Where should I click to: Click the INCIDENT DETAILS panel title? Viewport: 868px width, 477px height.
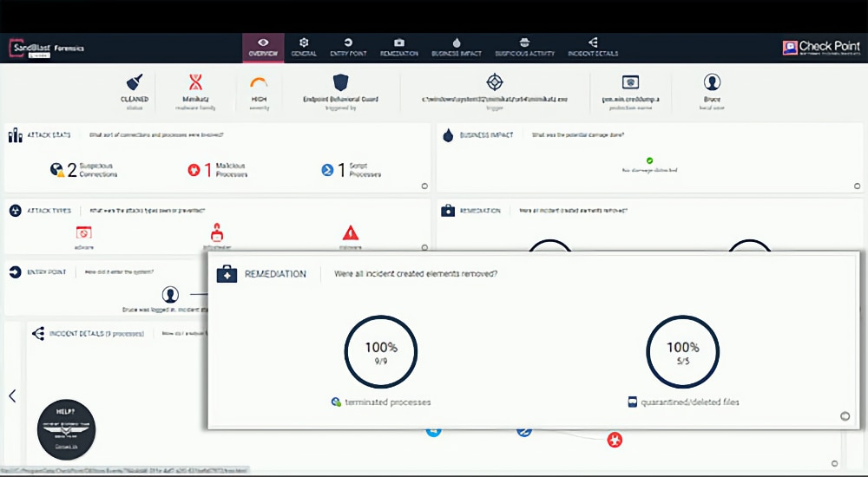pyautogui.click(x=97, y=334)
